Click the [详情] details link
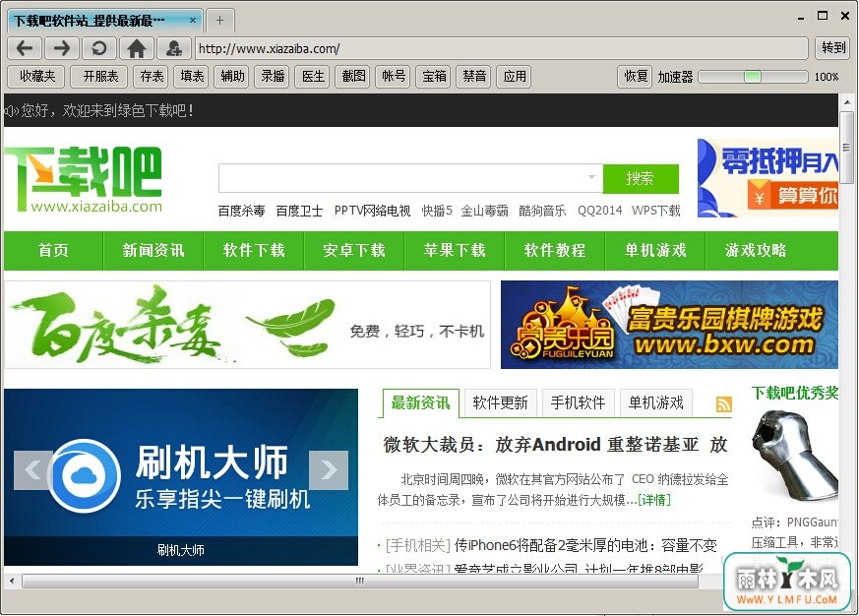859x616 pixels. 654,500
